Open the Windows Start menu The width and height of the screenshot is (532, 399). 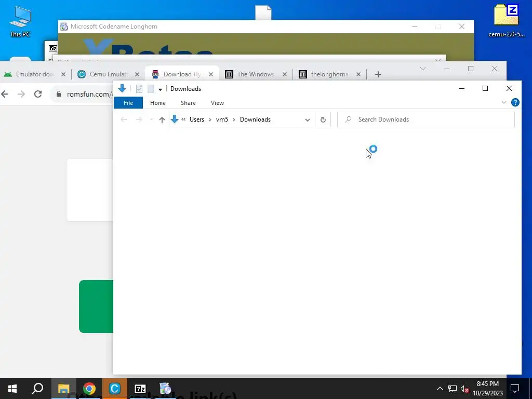click(12, 389)
